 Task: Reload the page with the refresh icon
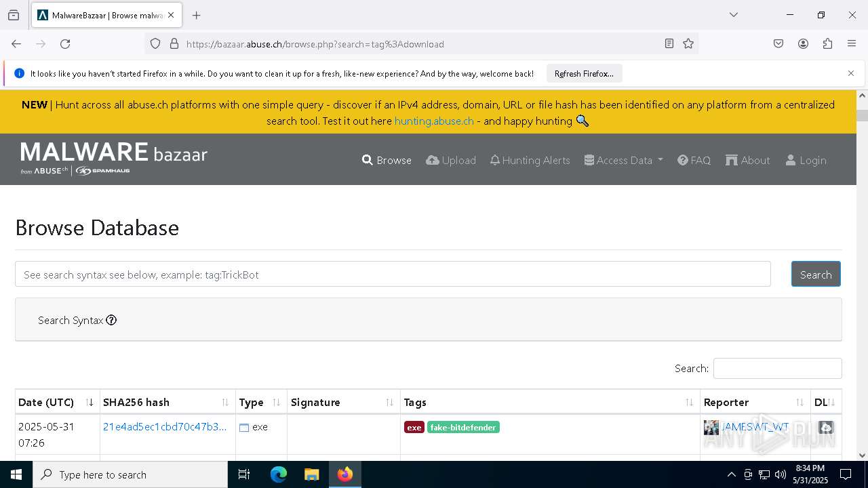point(65,44)
